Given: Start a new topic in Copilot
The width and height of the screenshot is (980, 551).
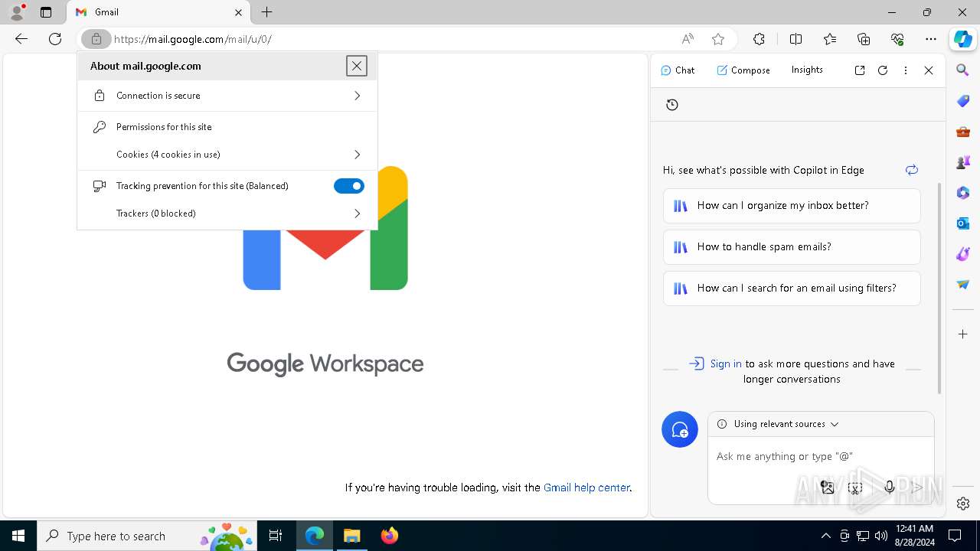Looking at the screenshot, I should pyautogui.click(x=680, y=430).
